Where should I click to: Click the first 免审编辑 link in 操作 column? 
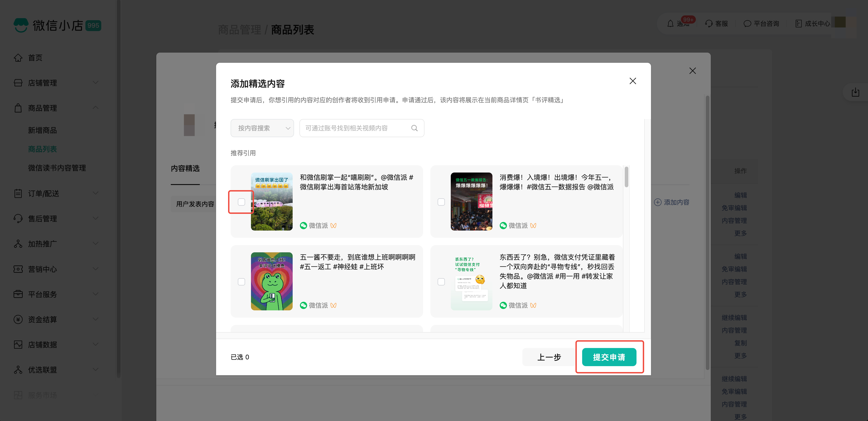(x=734, y=208)
